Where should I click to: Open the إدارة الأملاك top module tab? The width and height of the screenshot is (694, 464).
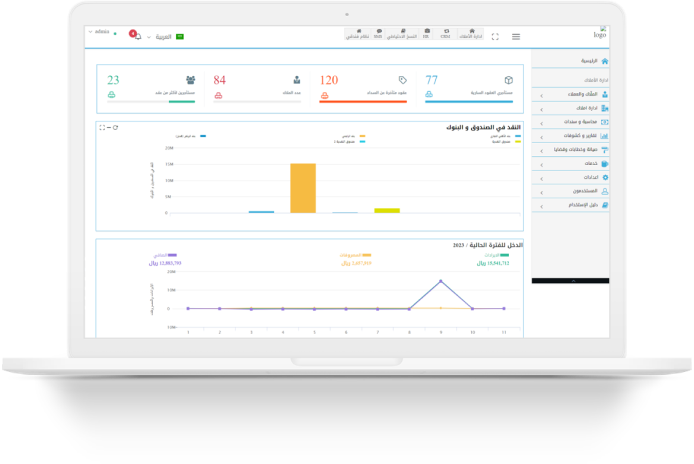click(471, 34)
